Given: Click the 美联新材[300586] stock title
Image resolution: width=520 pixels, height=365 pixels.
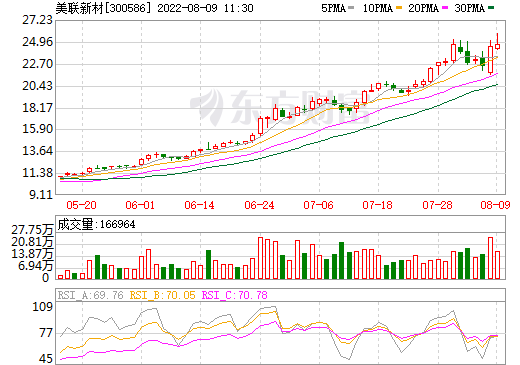Looking at the screenshot, I should (101, 8).
